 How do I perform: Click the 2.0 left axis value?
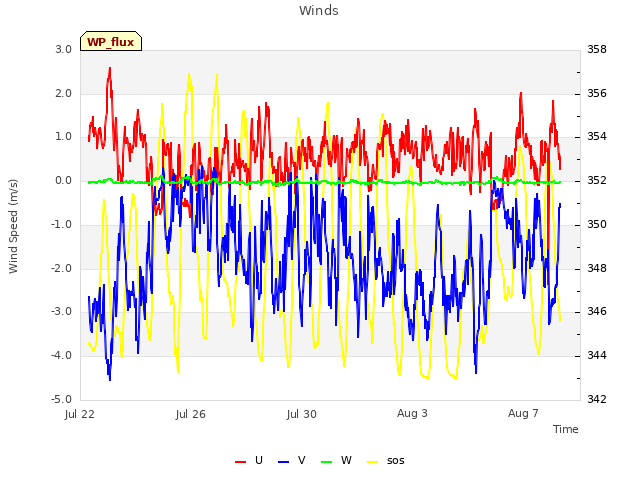[x=64, y=93]
